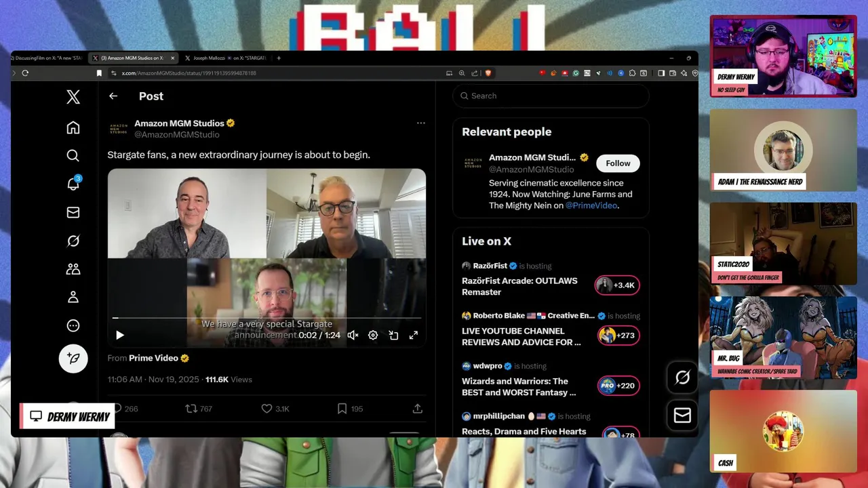Join Roberto Blake live +273 listeners
Viewport: 868px width, 488px height.
point(618,335)
